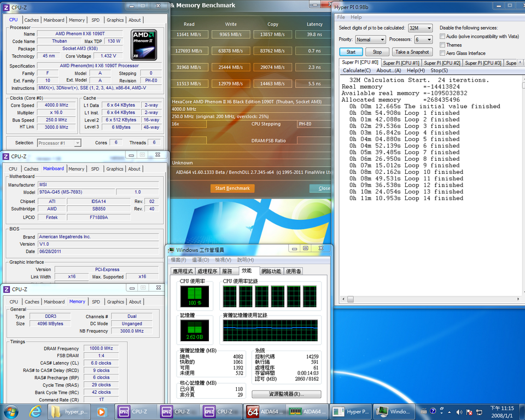Open the Action Center flag tray icon
This screenshot has width=525, height=420.
pyautogui.click(x=469, y=412)
